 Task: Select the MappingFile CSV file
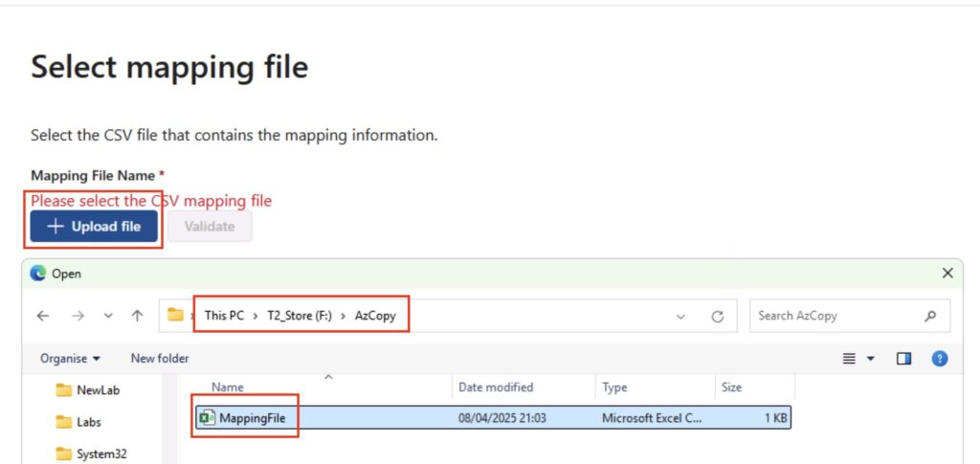[x=253, y=418]
